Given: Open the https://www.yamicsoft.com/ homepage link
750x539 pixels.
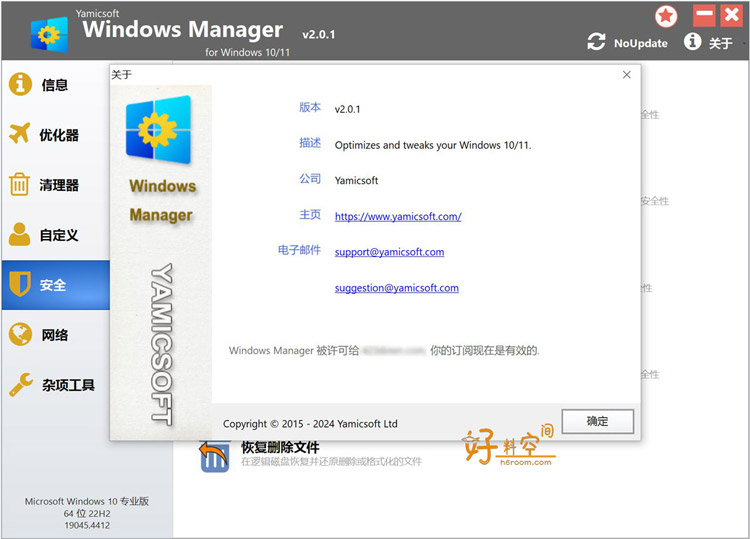Looking at the screenshot, I should 398,217.
